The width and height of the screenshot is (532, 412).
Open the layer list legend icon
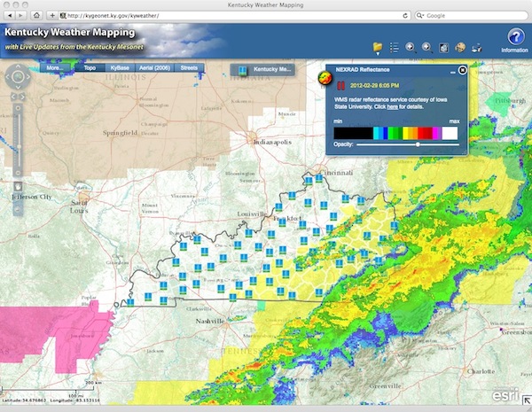click(394, 48)
